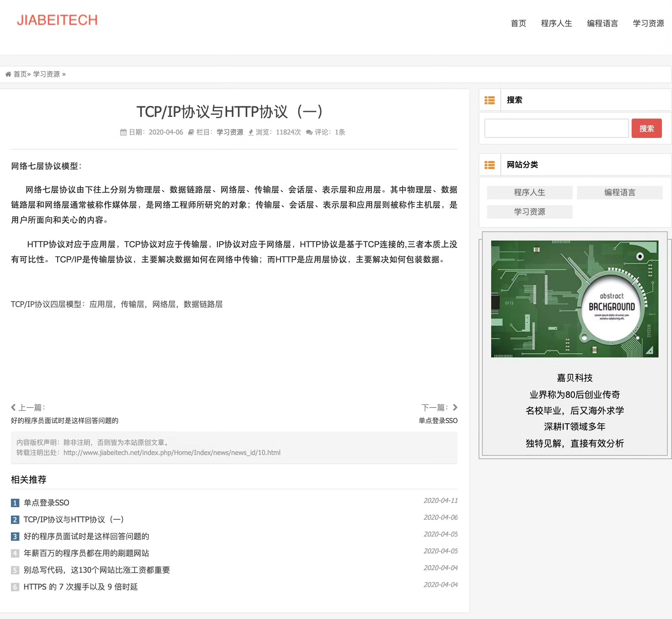Click the 独特见解，直接有效分析 line
Screen dimensions: 672x619
pyautogui.click(x=575, y=444)
